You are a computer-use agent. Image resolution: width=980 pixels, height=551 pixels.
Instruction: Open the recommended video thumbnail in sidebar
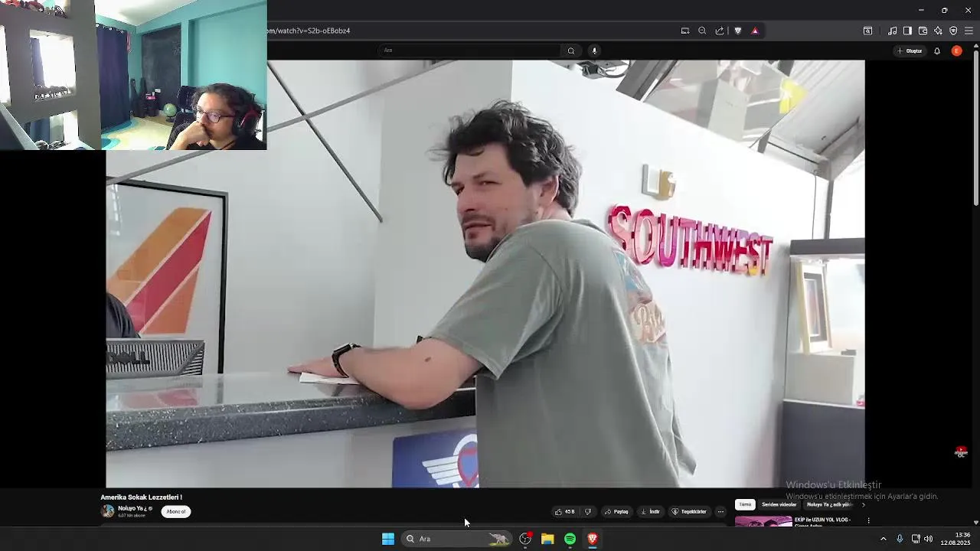pos(763,521)
